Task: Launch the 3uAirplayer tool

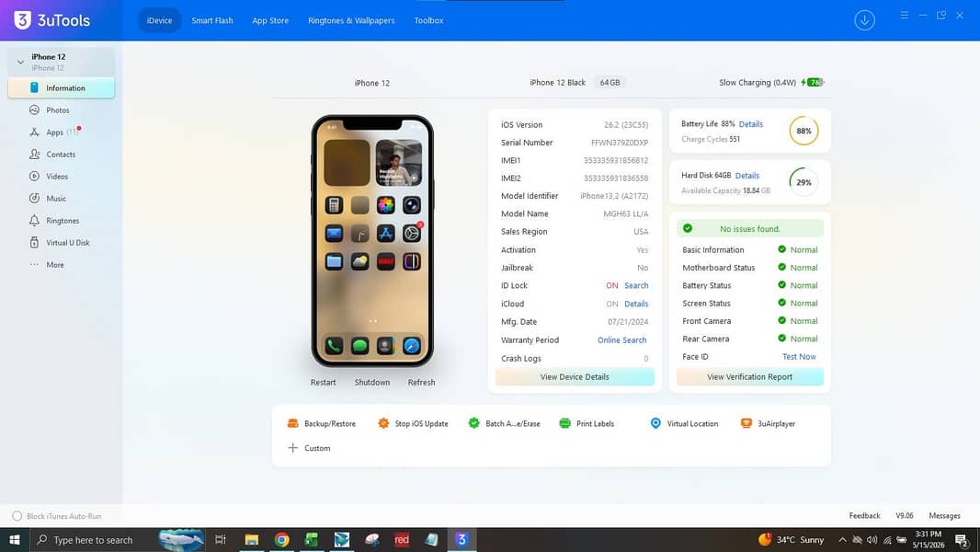Action: pyautogui.click(x=768, y=423)
